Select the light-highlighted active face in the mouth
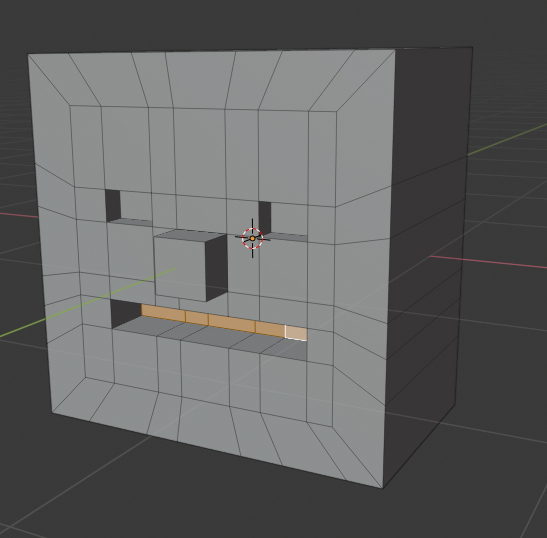This screenshot has height=538, width=547. click(x=296, y=333)
